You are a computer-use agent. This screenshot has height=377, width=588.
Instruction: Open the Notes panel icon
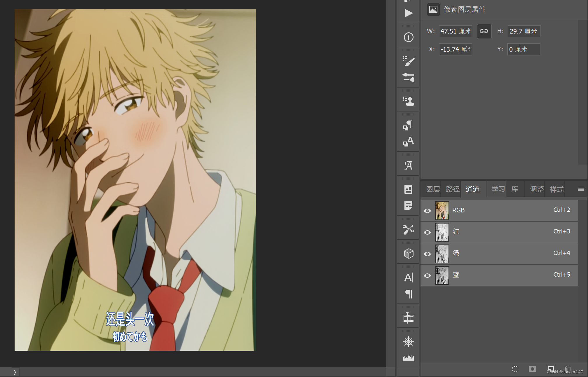tap(409, 206)
